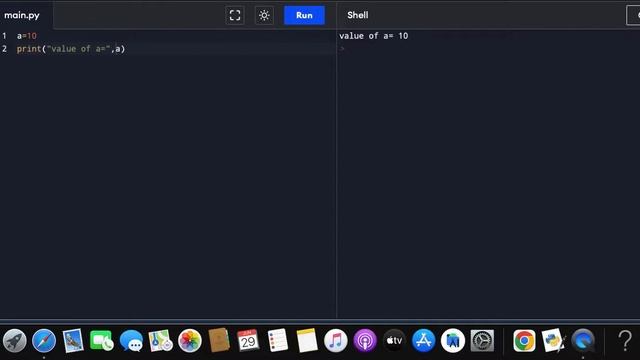
Task: Toggle fullscreen editor mode icon
Action: click(235, 16)
